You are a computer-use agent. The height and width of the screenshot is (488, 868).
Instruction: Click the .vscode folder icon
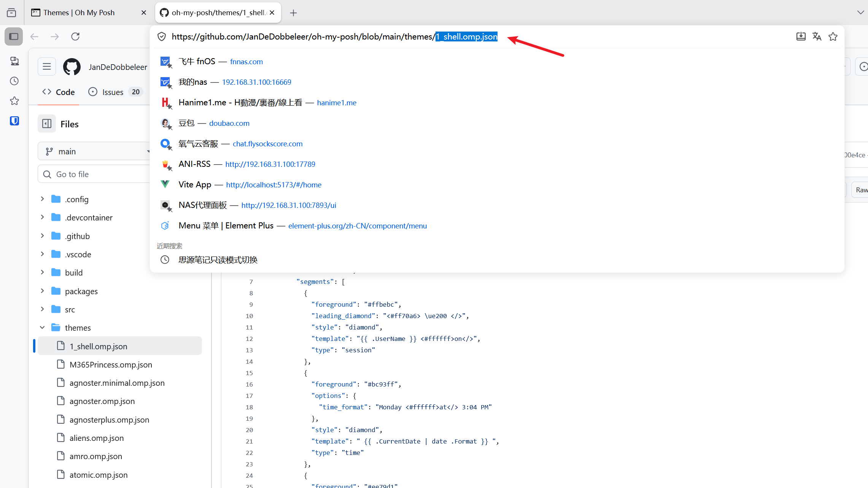(56, 254)
